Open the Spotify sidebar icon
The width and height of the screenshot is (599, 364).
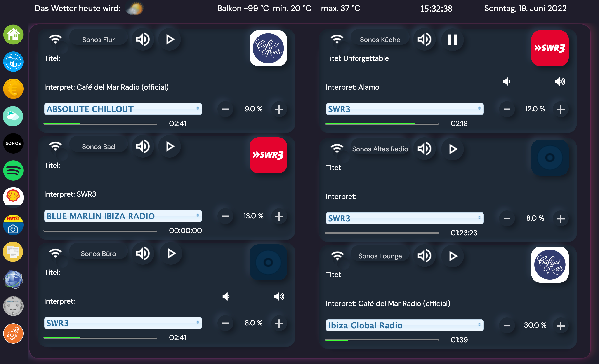[x=13, y=170]
